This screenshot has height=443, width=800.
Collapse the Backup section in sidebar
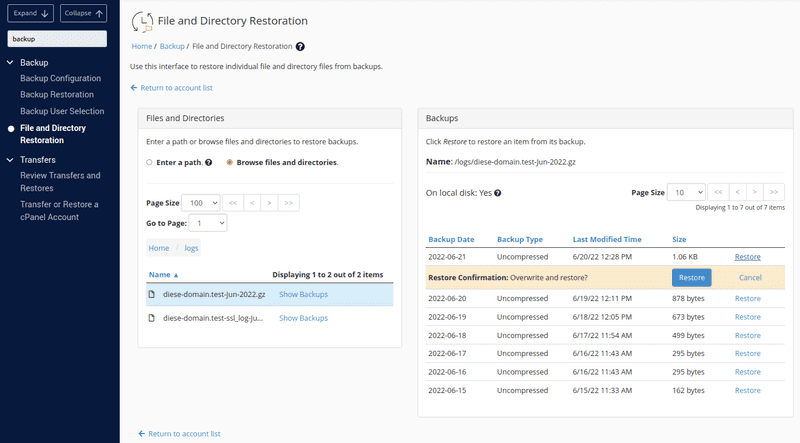click(x=11, y=63)
